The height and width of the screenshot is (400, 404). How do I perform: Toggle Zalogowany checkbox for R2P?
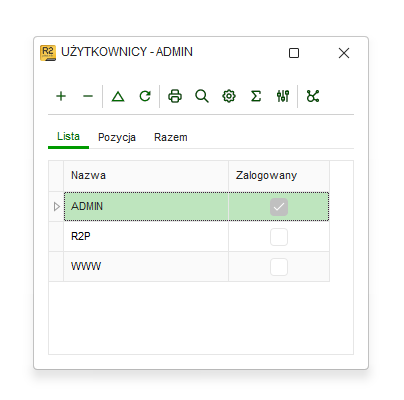(279, 237)
